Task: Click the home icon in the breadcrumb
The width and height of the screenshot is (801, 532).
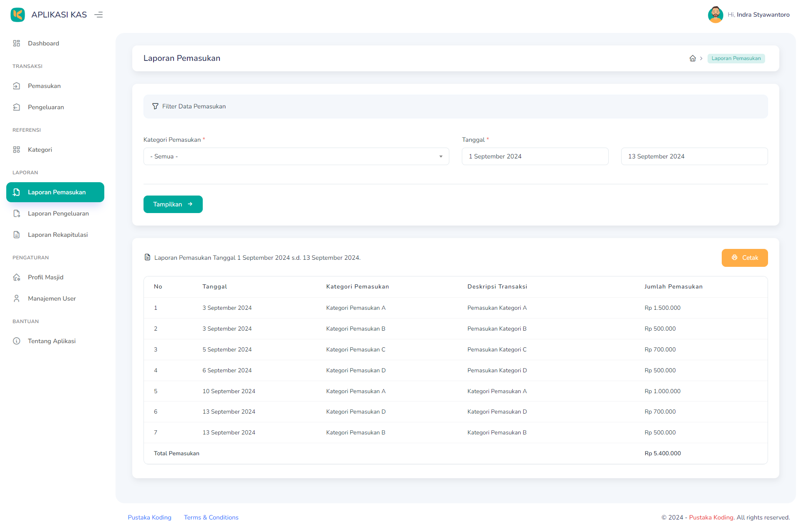Action: point(693,58)
